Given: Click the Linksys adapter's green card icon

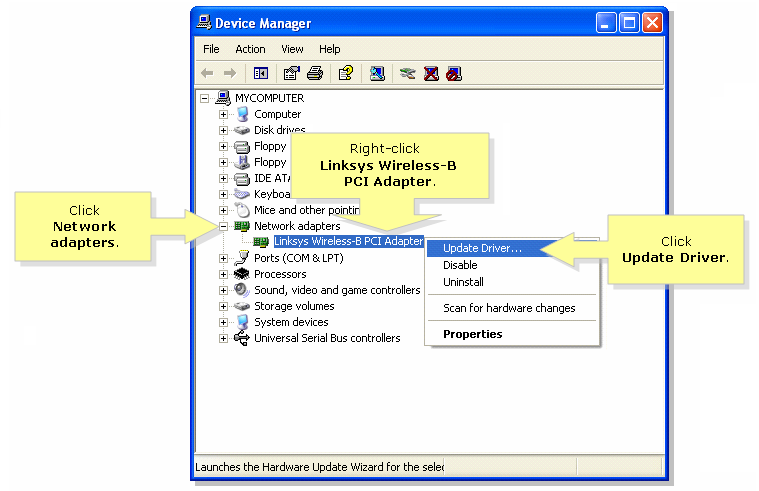Looking at the screenshot, I should click(x=261, y=241).
